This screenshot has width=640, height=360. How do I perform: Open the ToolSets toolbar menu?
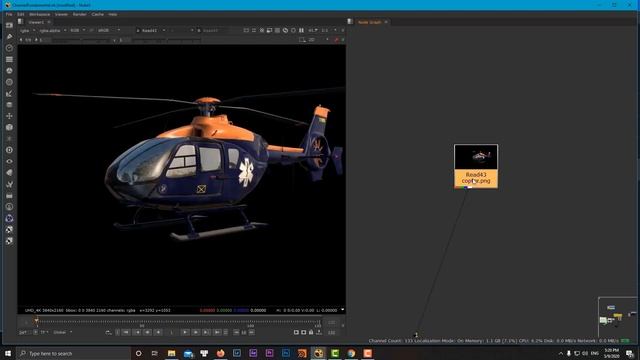9,184
